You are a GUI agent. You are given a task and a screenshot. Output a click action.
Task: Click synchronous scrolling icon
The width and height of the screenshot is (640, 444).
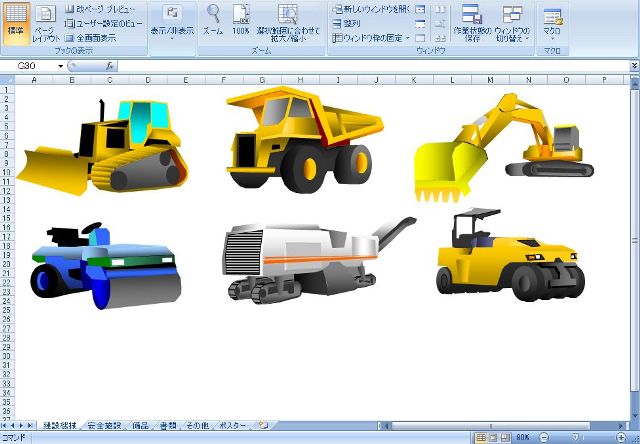click(440, 24)
